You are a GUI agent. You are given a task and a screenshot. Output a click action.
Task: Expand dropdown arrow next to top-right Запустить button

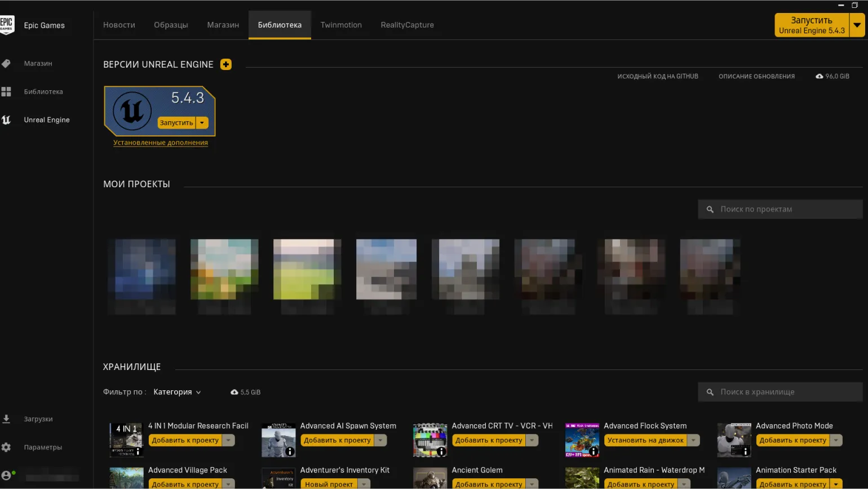pyautogui.click(x=857, y=25)
